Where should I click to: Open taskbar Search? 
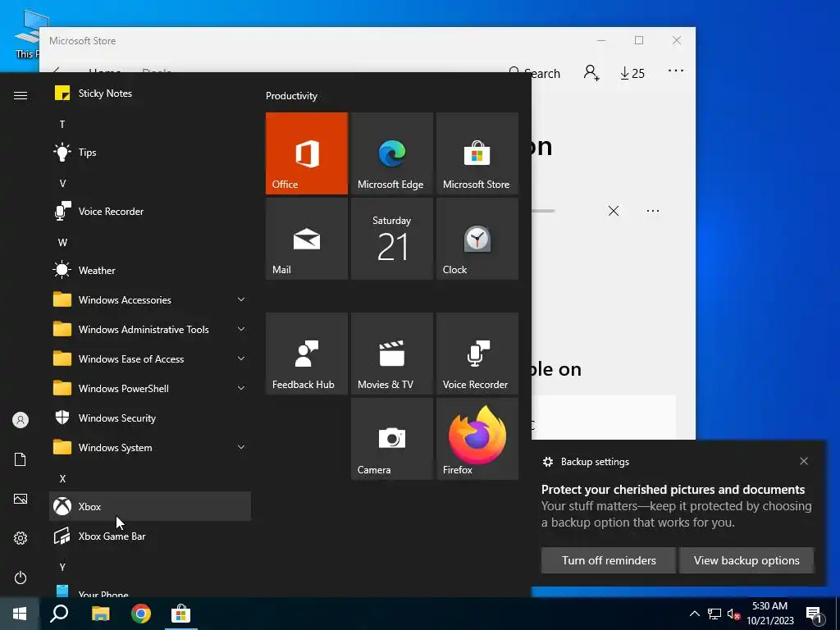[x=59, y=614]
